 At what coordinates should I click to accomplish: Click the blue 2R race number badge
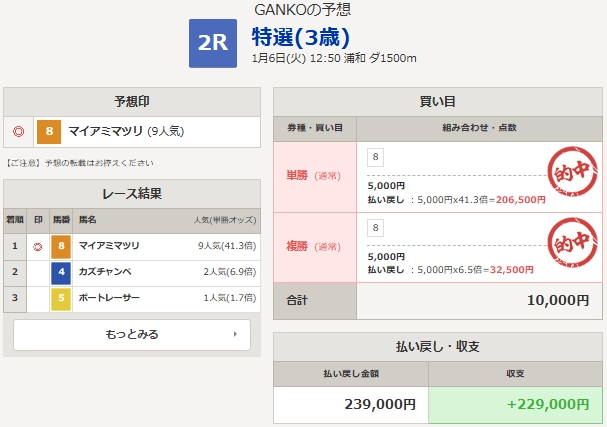(212, 44)
